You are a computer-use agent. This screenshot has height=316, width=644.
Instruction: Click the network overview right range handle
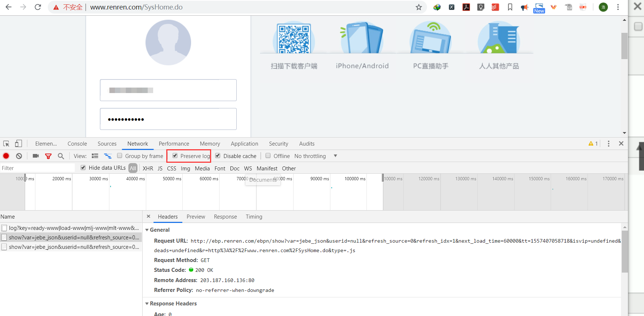(x=383, y=178)
